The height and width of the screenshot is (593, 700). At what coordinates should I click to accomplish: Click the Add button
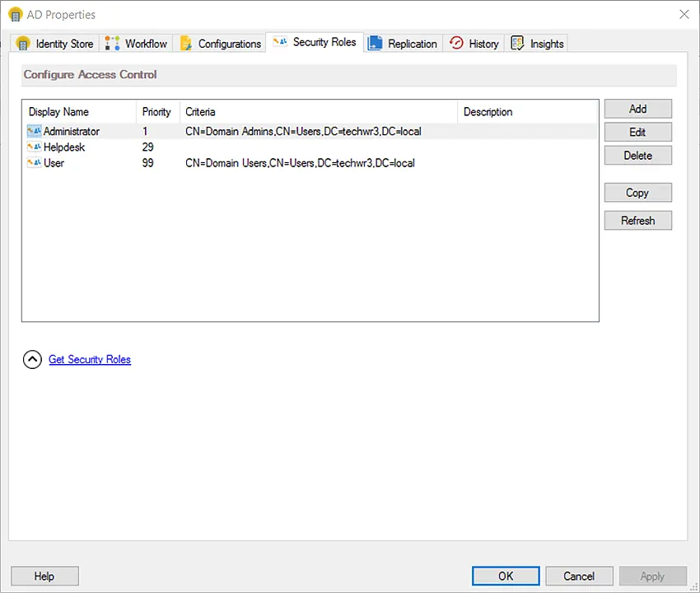click(638, 109)
